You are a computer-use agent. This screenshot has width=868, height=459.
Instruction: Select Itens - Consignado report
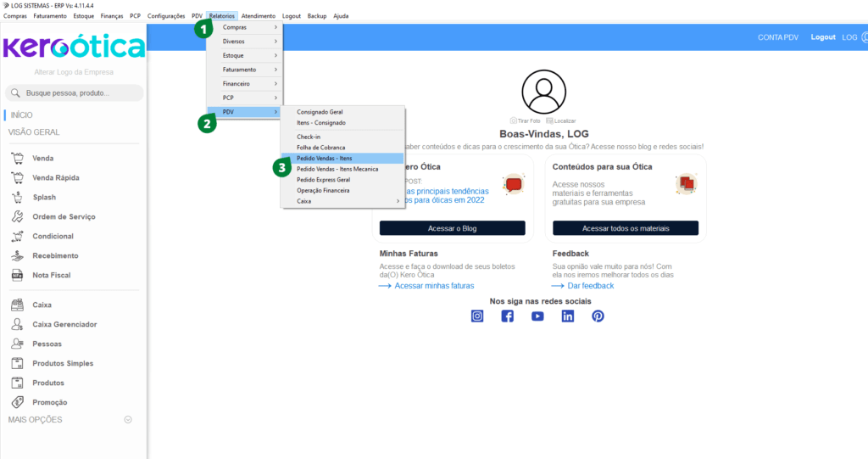coord(342,123)
